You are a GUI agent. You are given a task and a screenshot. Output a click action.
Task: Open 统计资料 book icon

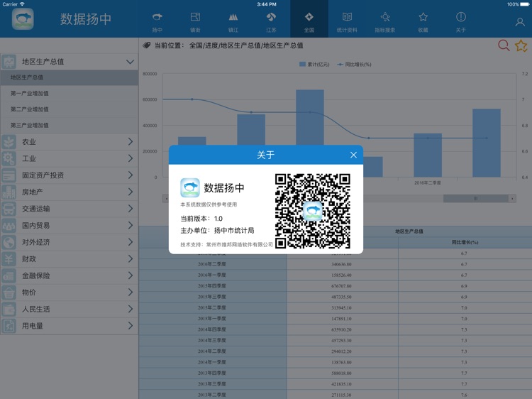[x=347, y=17]
